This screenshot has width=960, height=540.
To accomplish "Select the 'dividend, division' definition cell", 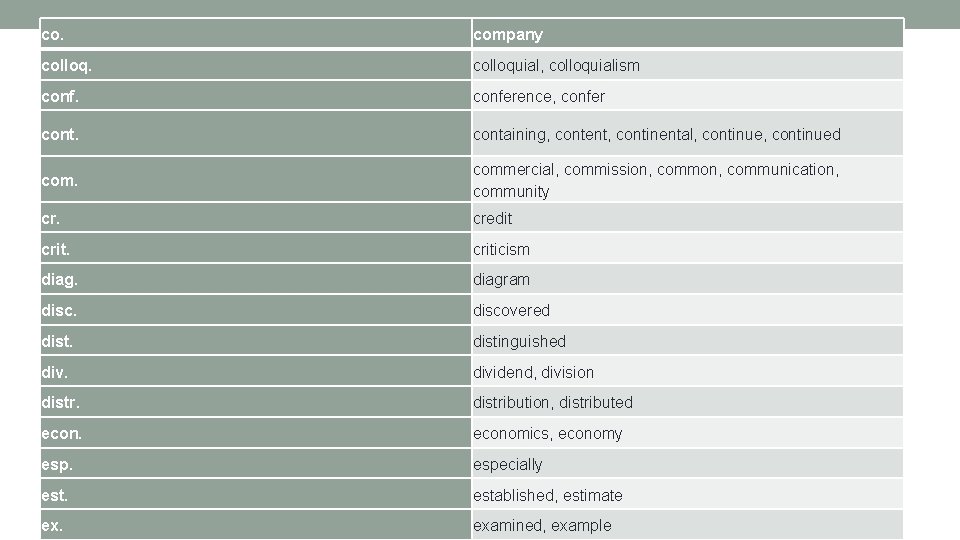I will pos(688,371).
